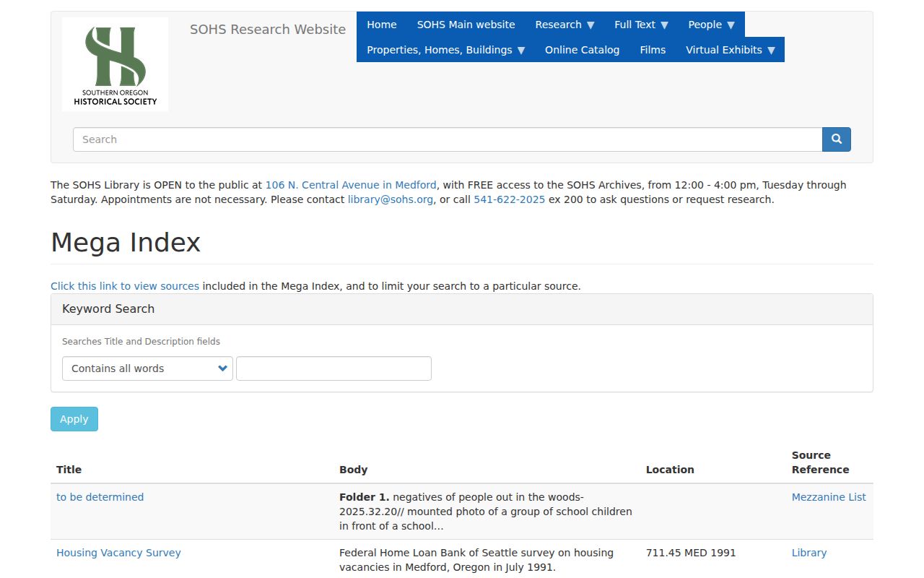
Task: Open Housing Vacancy Survey entry
Action: [x=118, y=553]
